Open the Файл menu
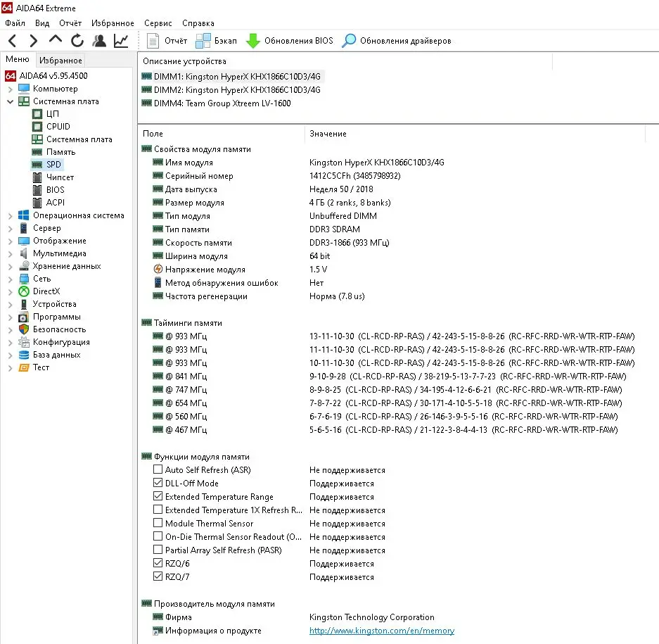Screen dimensions: 659x644 pos(15,23)
